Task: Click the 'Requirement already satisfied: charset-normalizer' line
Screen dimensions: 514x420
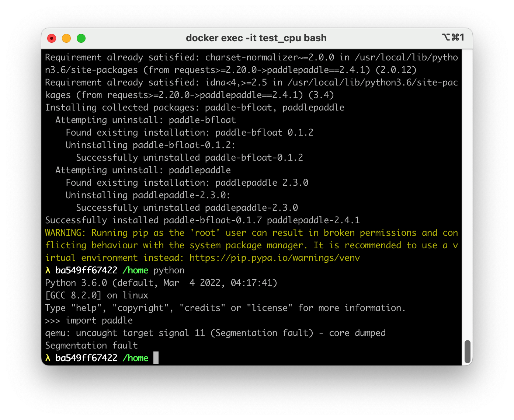Action: (251, 64)
